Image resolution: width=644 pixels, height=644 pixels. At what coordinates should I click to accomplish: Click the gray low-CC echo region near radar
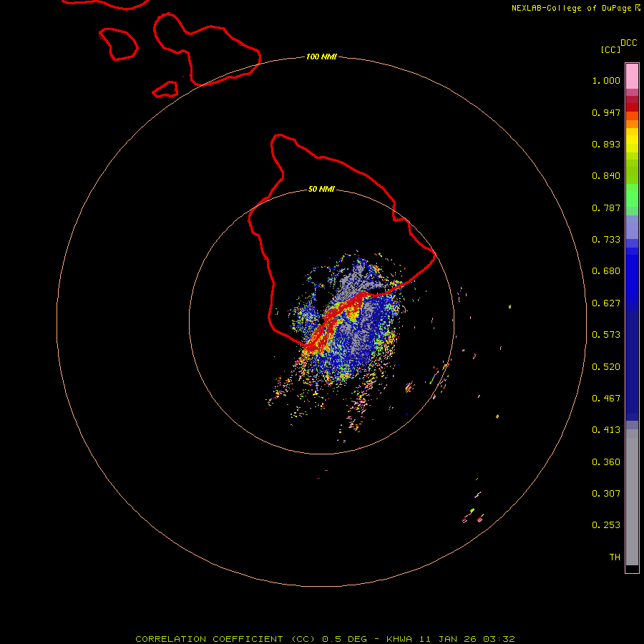(x=356, y=283)
